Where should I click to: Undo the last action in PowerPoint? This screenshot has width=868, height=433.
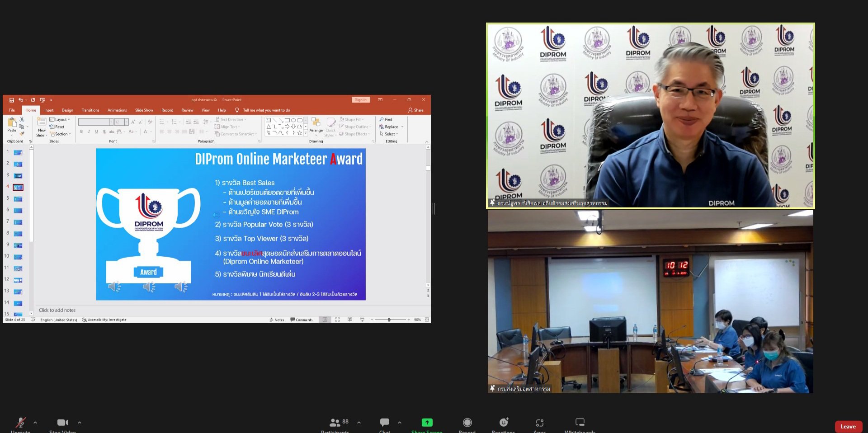point(21,100)
